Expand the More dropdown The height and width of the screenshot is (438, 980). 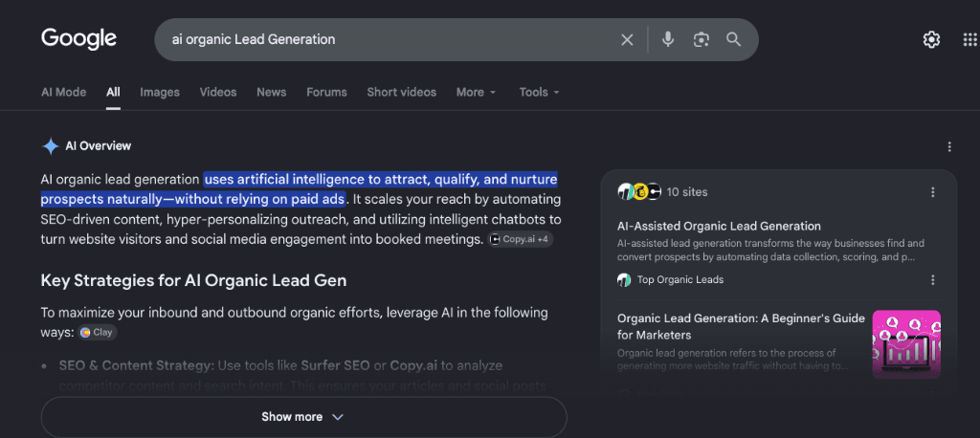(x=477, y=92)
